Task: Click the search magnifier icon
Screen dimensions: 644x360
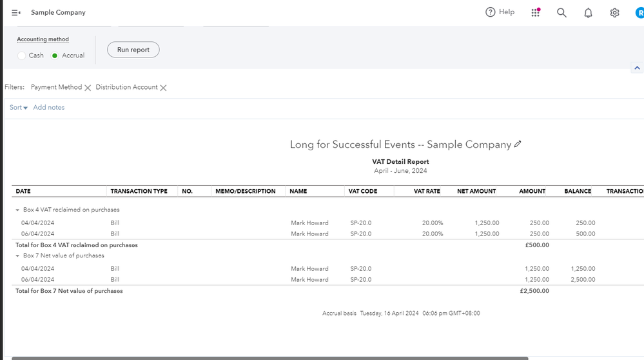Action: click(x=561, y=12)
